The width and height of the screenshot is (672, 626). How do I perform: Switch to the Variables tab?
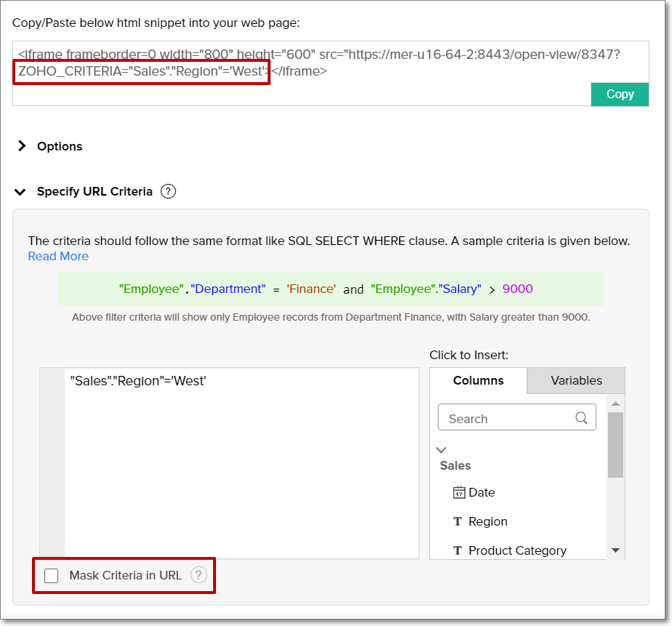[576, 380]
